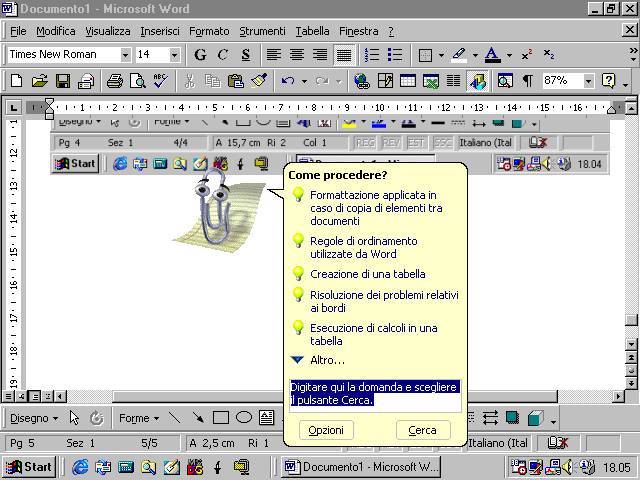The height and width of the screenshot is (480, 640).
Task: Toggle justified text alignment
Action: [x=344, y=55]
